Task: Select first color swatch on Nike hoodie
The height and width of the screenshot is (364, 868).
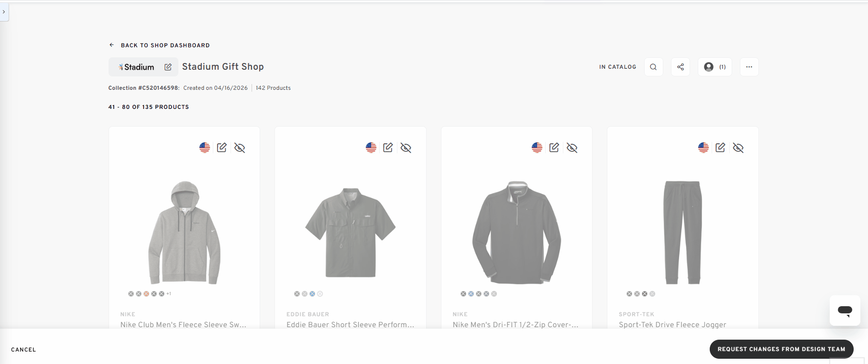Action: [131, 294]
